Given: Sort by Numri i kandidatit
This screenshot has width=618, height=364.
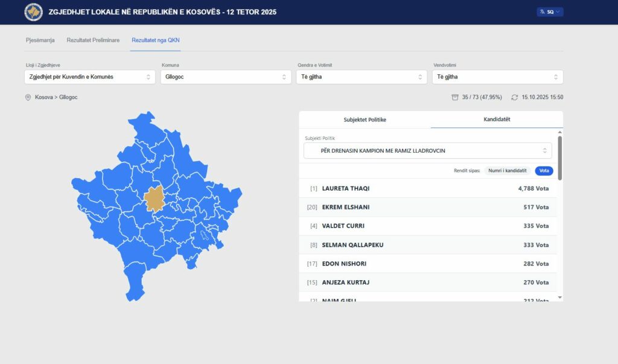Looking at the screenshot, I should 508,171.
